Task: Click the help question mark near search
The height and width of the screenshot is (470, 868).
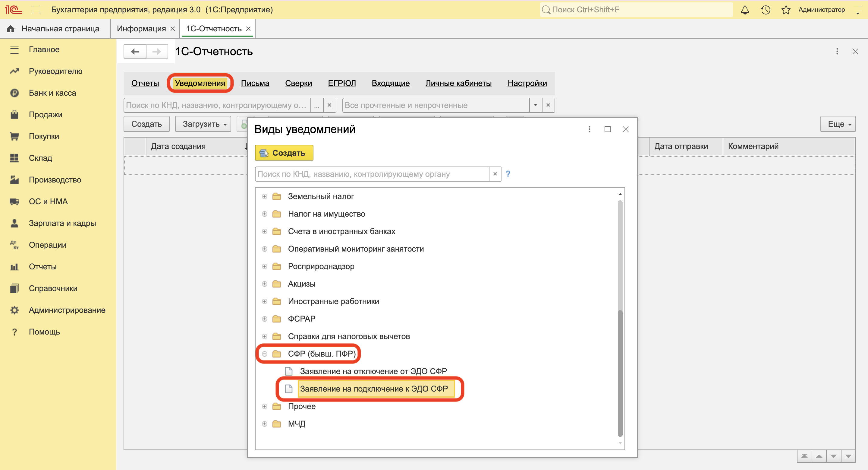Action: click(508, 174)
